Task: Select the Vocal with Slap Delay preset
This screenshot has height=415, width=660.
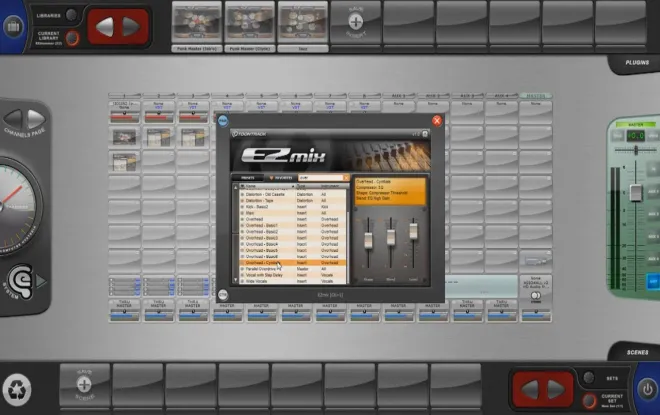Action: point(293,275)
